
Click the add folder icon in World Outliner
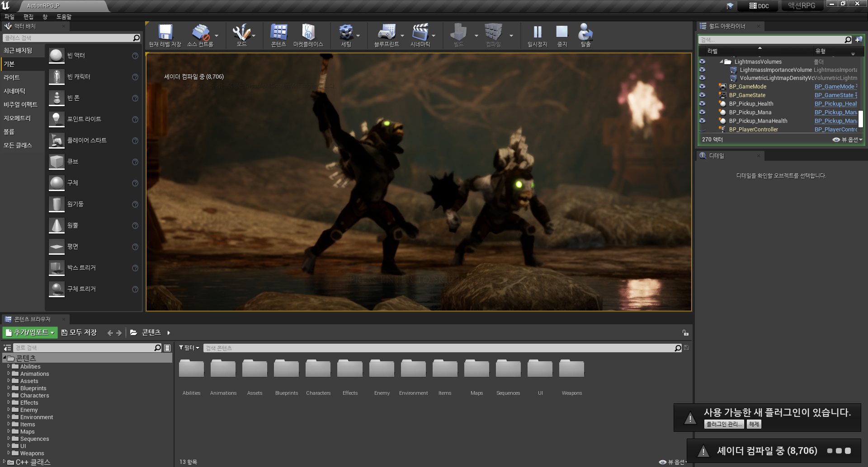tap(859, 40)
